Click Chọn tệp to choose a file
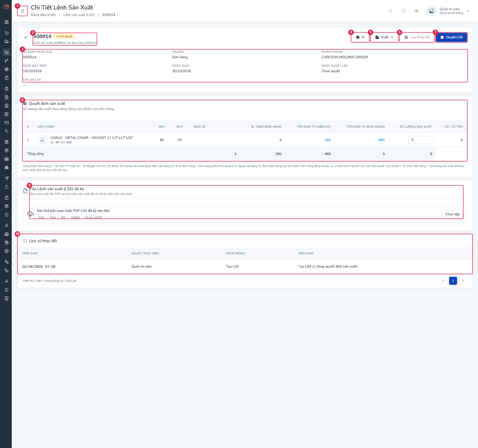 pyautogui.click(x=452, y=214)
